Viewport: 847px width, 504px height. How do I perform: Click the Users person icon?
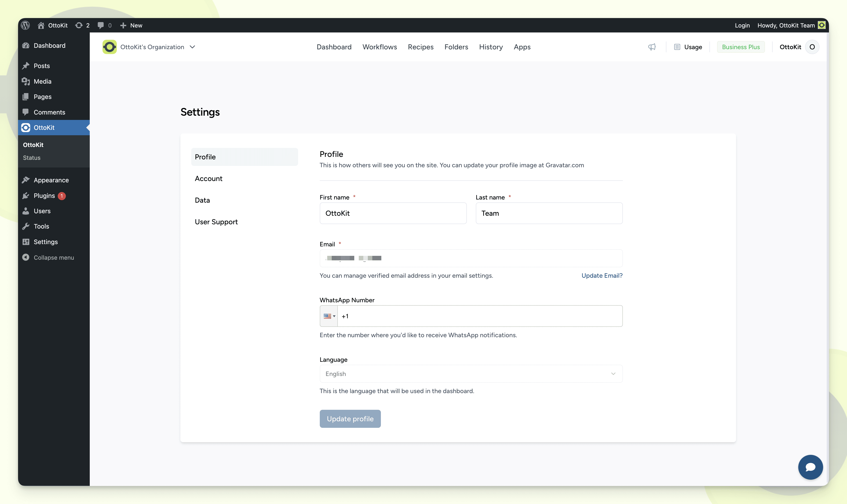[26, 211]
